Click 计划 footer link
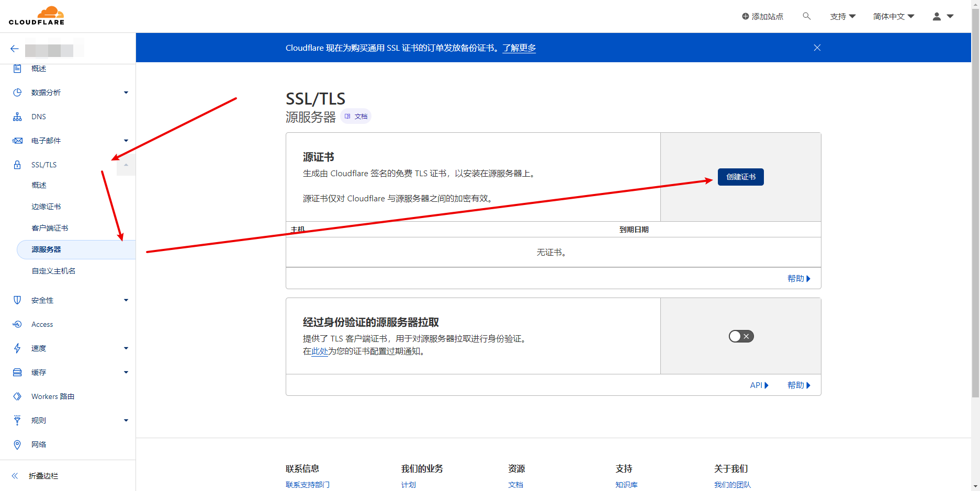 [409, 485]
